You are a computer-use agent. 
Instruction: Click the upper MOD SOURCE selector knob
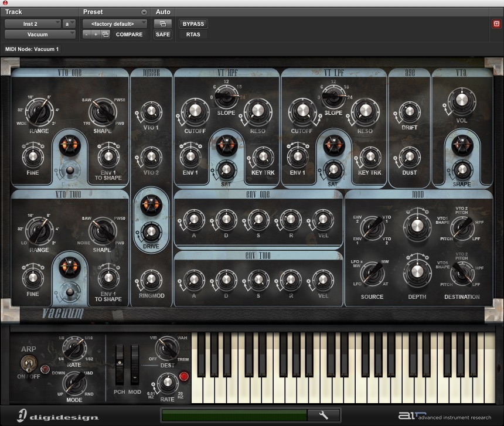tap(373, 228)
